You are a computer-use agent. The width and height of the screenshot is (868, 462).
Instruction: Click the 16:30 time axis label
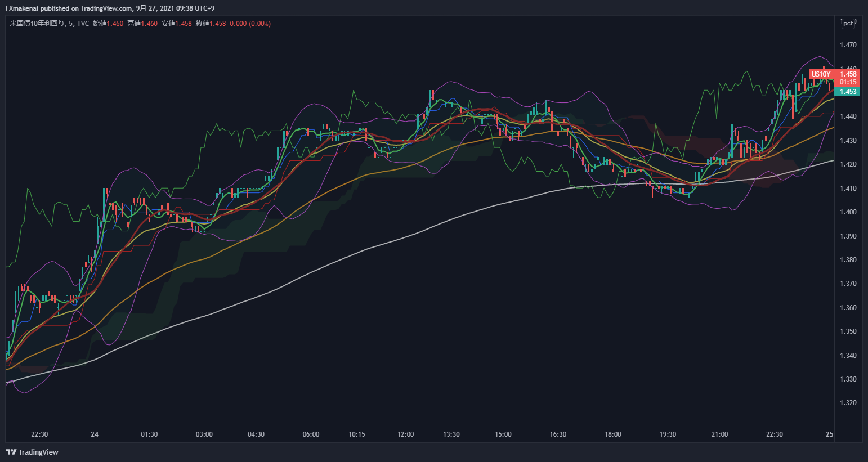[x=558, y=434]
